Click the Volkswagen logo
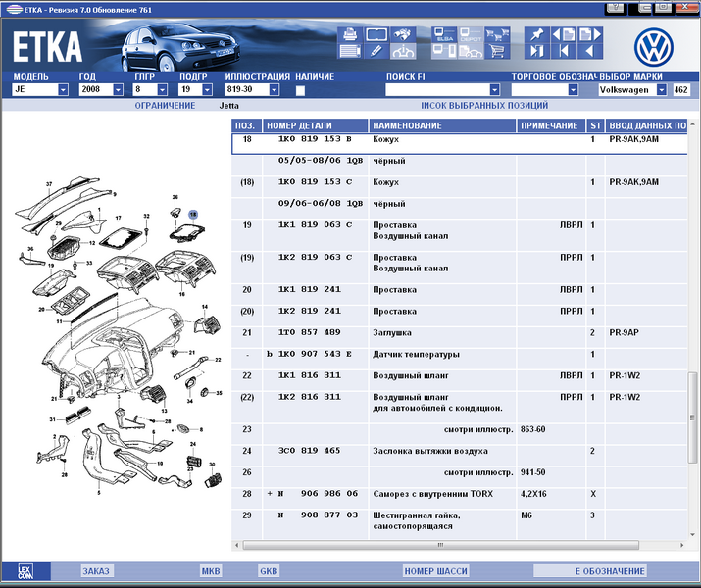Image resolution: width=701 pixels, height=588 pixels. tap(653, 47)
